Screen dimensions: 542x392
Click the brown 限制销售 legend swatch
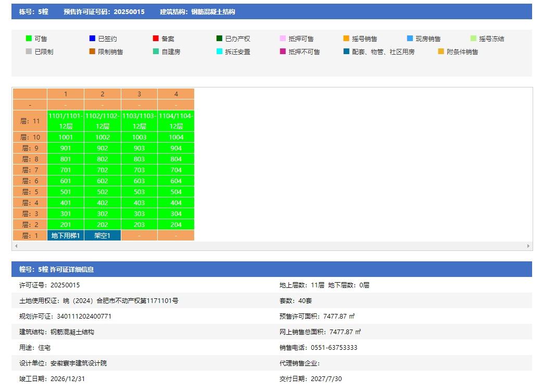[92, 51]
